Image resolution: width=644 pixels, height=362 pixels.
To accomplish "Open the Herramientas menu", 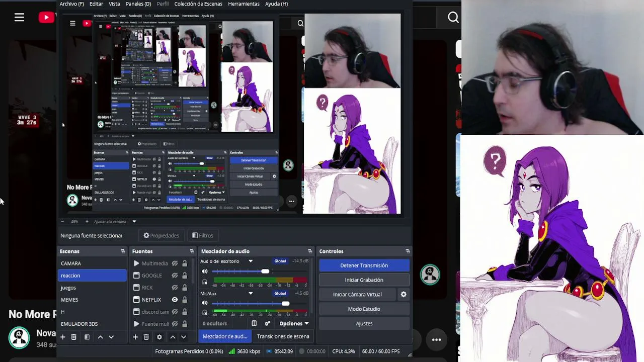I will [x=244, y=4].
